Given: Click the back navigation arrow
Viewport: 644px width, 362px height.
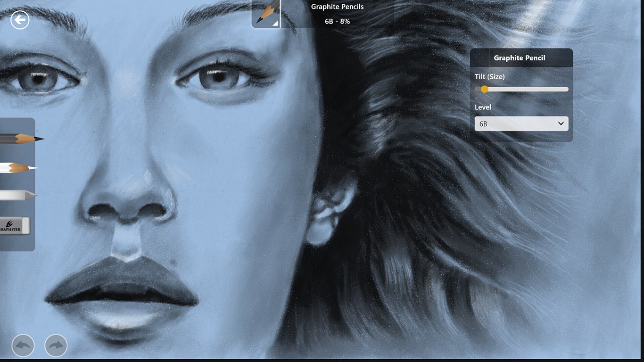Looking at the screenshot, I should click(x=20, y=20).
